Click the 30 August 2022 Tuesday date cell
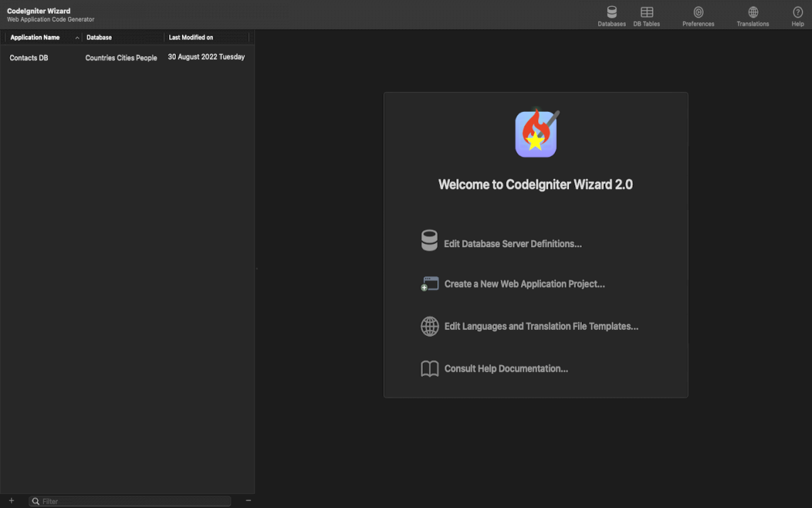 (206, 58)
